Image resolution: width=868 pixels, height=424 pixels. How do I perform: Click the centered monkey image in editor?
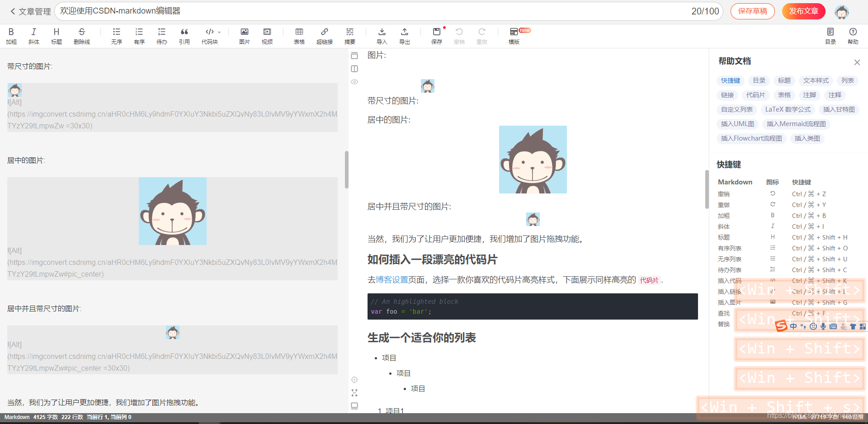point(172,211)
